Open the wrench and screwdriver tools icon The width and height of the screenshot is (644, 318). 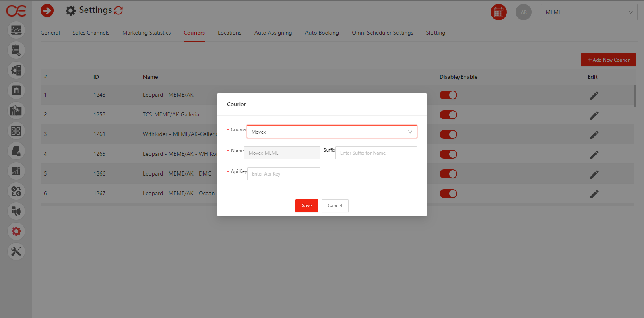(16, 252)
